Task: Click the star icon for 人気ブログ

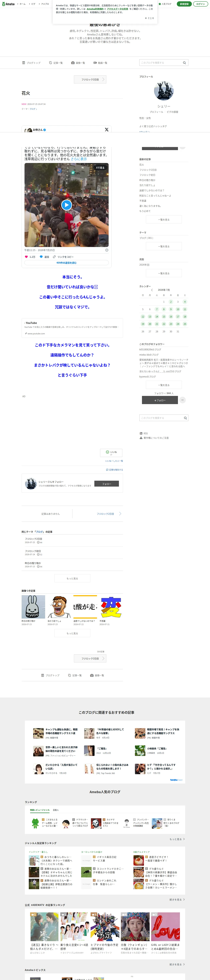Action: click(x=160, y=4)
